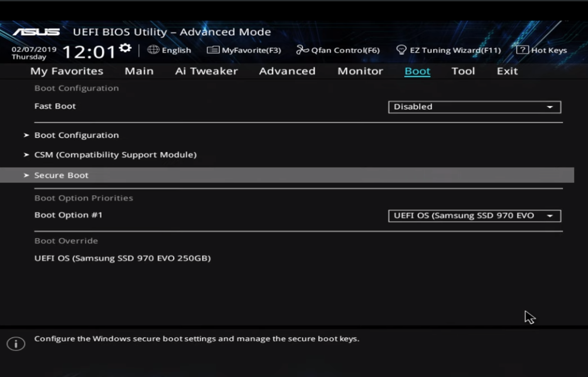Select the Exit tab
Viewport: 588px width, 377px height.
tap(507, 71)
